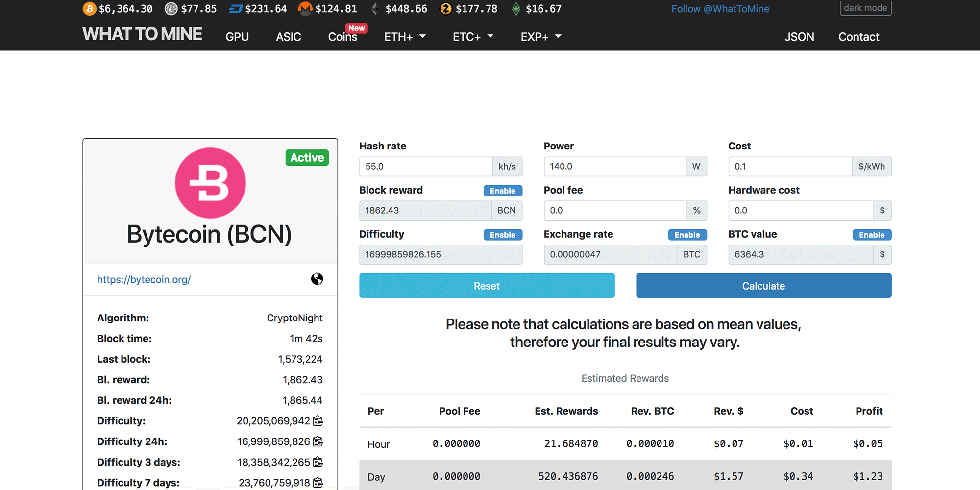Screen dimensions: 980x490
Task: Click the Calculate button
Action: (x=763, y=286)
